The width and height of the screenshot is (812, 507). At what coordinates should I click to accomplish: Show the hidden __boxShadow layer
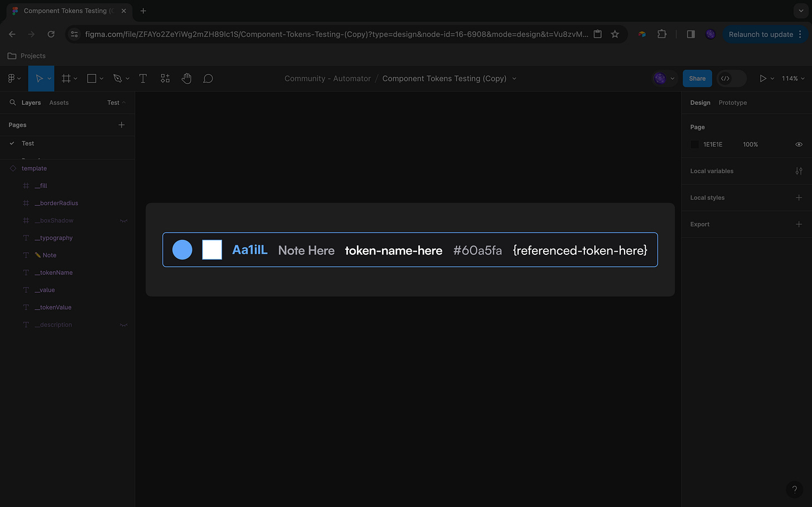(124, 221)
